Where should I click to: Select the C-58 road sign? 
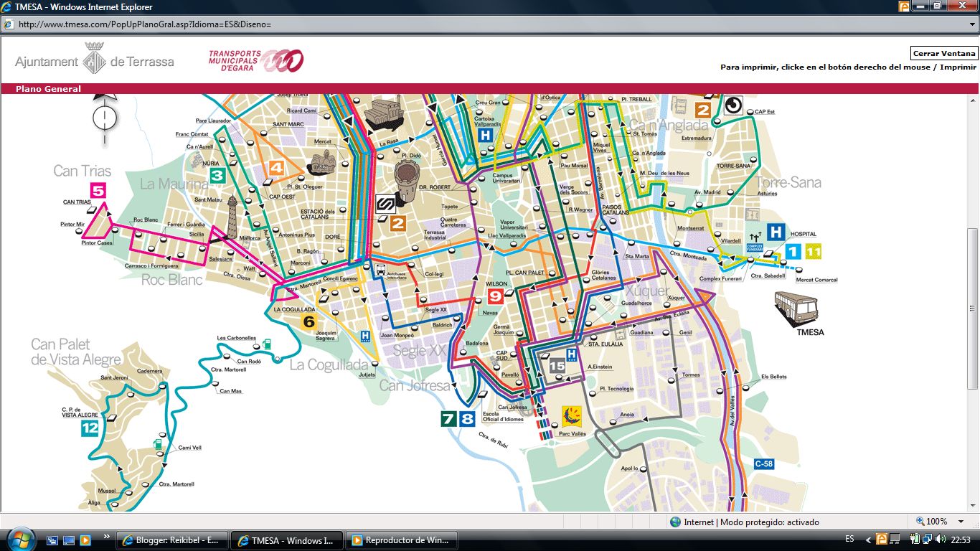pyautogui.click(x=764, y=464)
